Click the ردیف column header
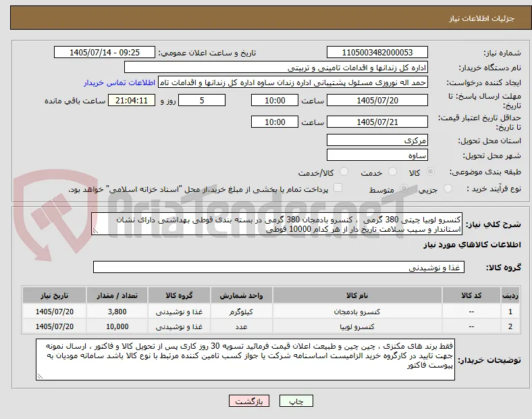Viewport: 532px width, 419px height. click(510, 295)
